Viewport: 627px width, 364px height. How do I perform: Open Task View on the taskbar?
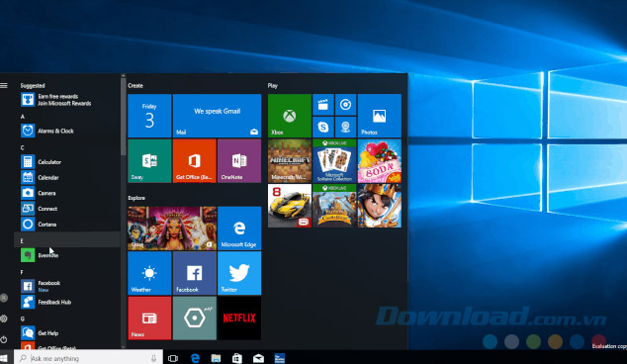pos(173,358)
